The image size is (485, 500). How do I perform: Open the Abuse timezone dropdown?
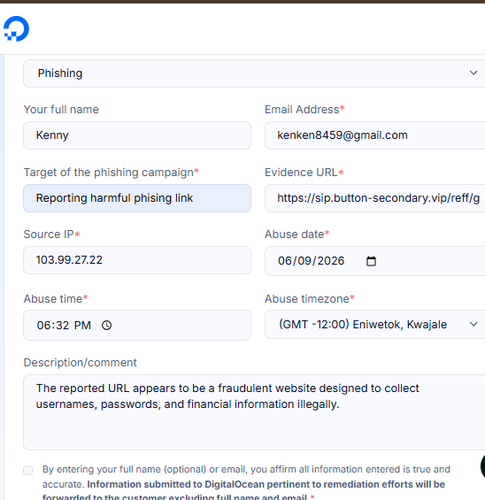(375, 324)
